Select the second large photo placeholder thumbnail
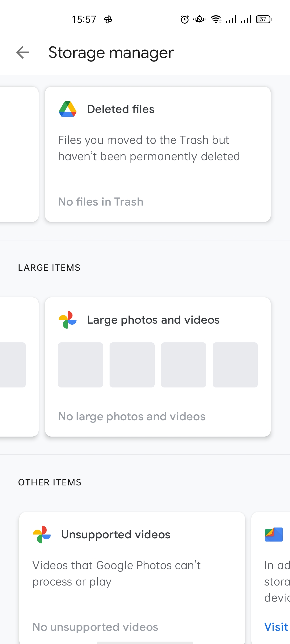This screenshot has height=644, width=290. click(132, 365)
